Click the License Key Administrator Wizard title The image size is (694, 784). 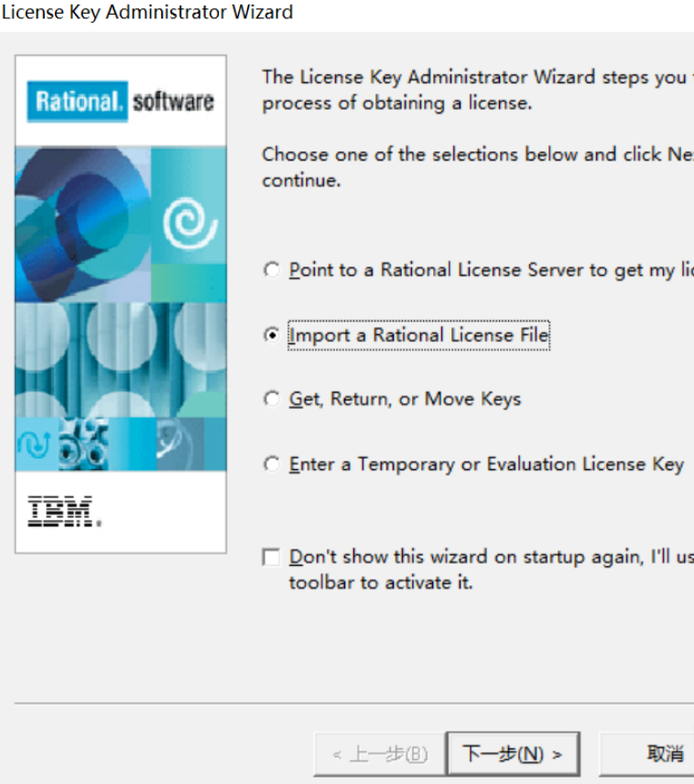click(147, 12)
